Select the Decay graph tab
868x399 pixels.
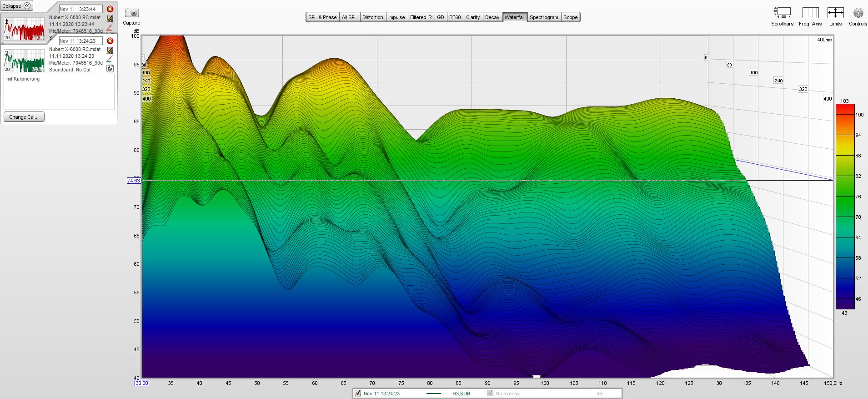pos(492,17)
